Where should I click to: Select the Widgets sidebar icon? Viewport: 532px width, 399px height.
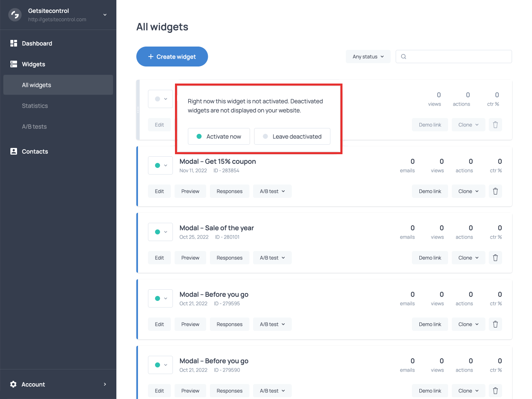click(13, 64)
